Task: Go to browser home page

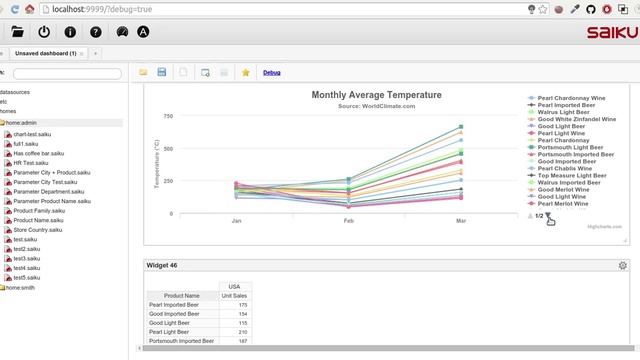Action: pos(29,9)
